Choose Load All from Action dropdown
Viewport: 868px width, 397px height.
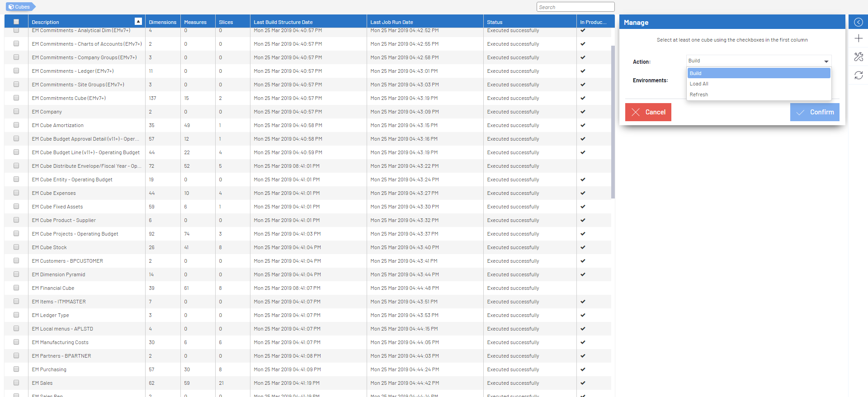699,84
